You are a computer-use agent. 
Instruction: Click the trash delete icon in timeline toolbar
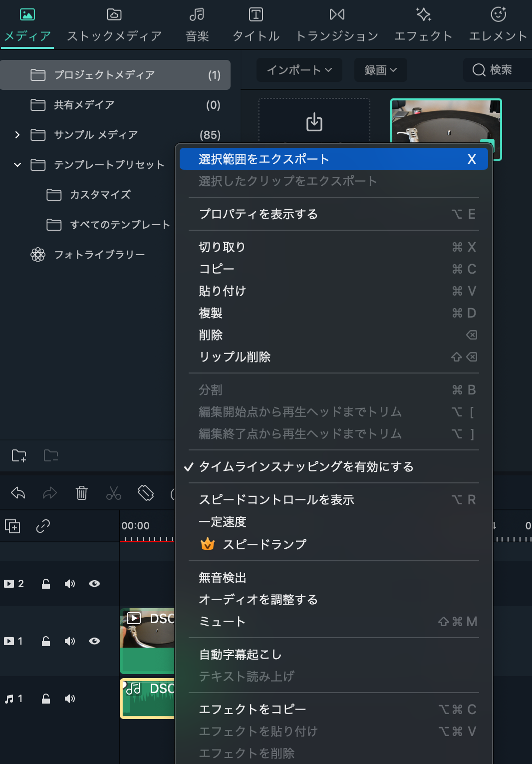click(81, 493)
